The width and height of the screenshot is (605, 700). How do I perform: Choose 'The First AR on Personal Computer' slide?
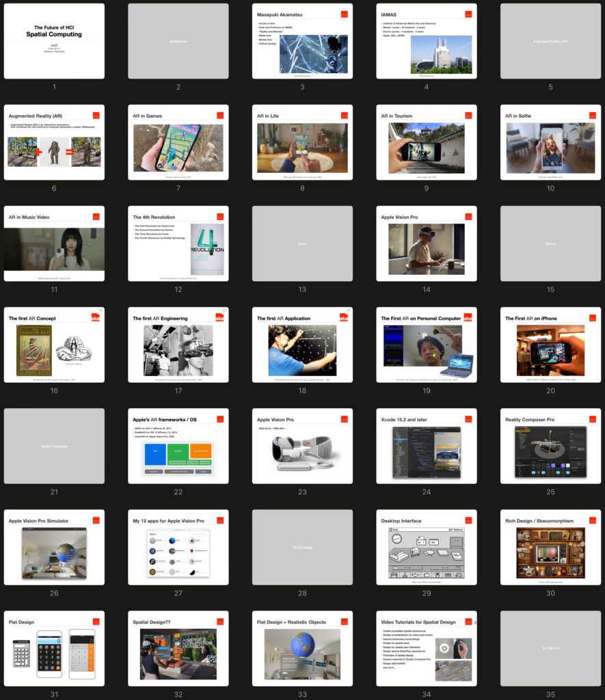pos(427,345)
